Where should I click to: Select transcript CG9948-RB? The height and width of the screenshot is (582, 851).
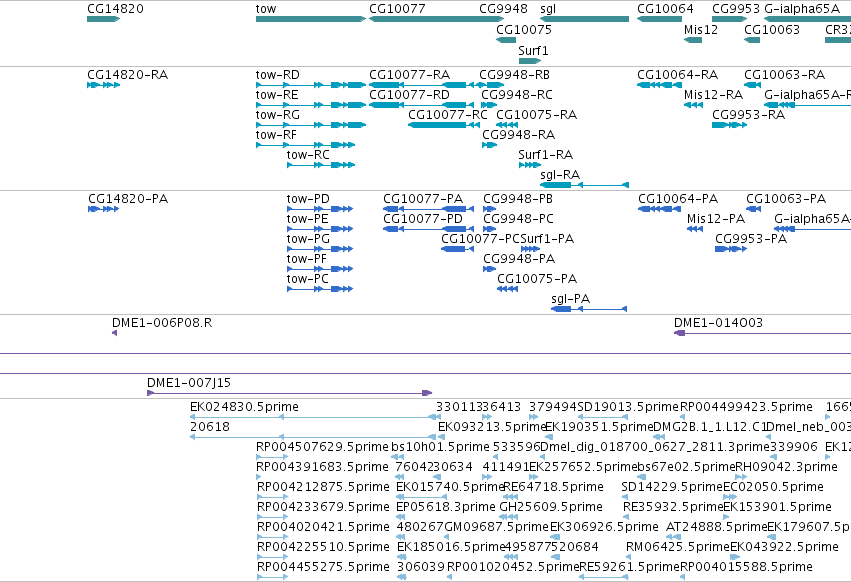click(490, 85)
